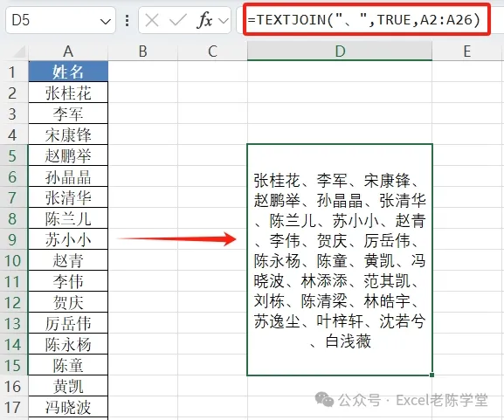Select row 9 header
The height and width of the screenshot is (420, 504).
click(x=14, y=239)
